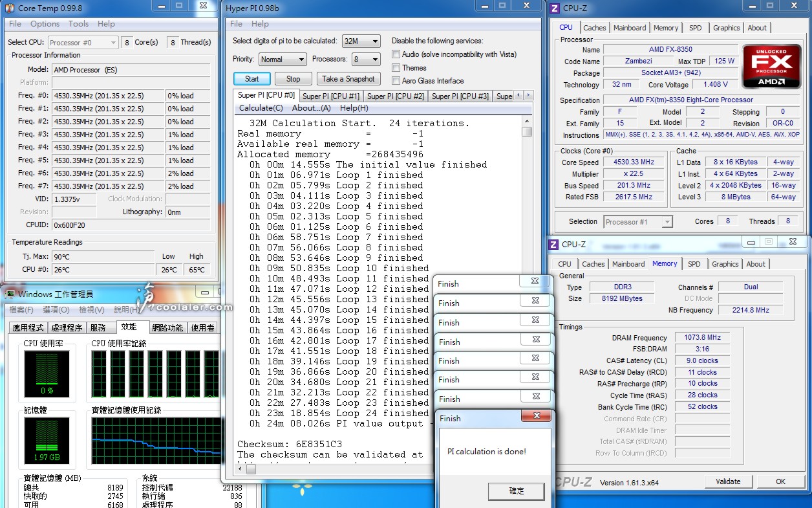Click the Core Temp title bar icon
812x508 pixels.
(10, 8)
